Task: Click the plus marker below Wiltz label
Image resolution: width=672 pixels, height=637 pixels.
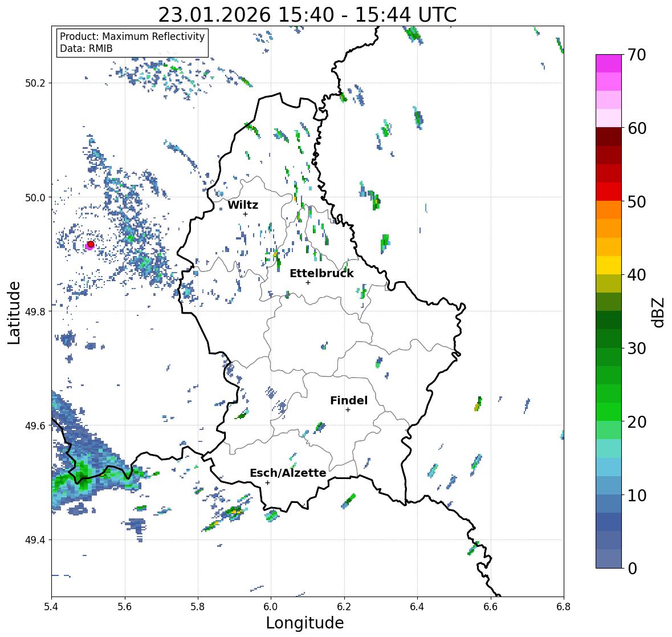Action: point(246,214)
